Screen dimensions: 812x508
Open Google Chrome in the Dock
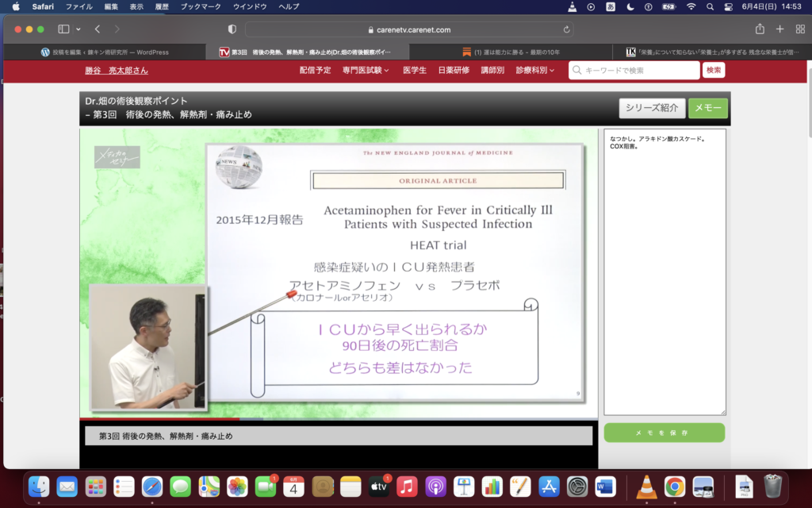[675, 486]
